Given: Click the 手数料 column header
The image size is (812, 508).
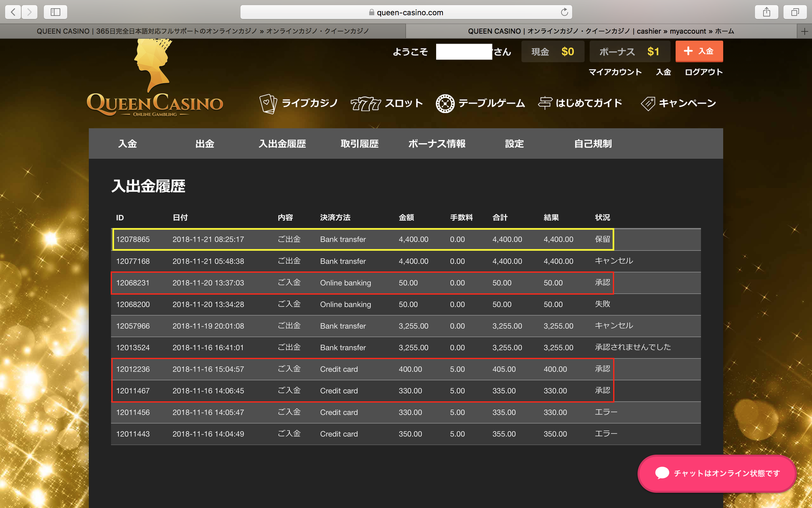Looking at the screenshot, I should (462, 217).
